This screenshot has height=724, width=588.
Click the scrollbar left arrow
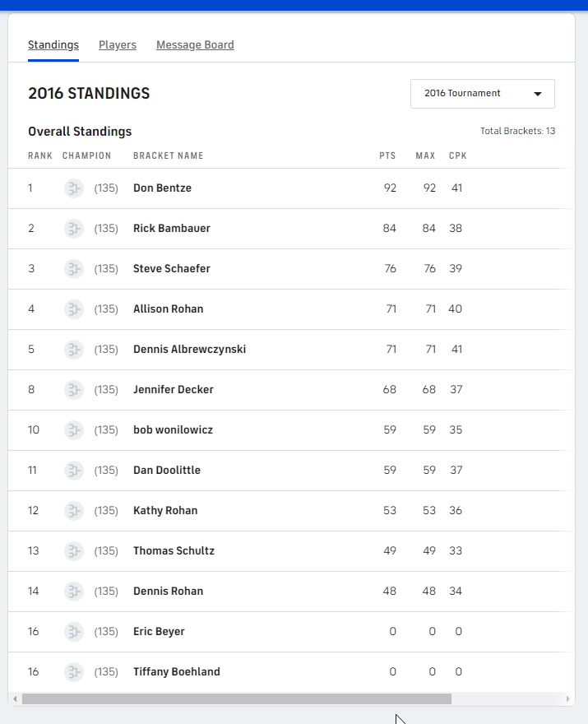(15, 699)
